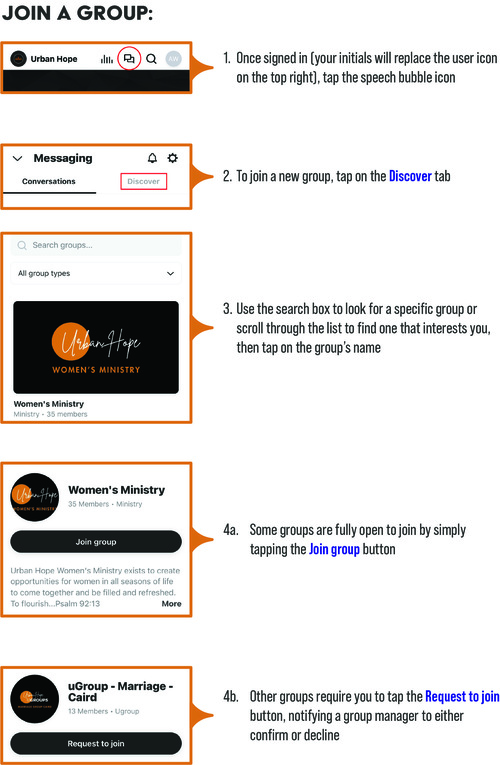Click the Request to join button
Image resolution: width=500 pixels, height=765 pixels.
(x=96, y=744)
